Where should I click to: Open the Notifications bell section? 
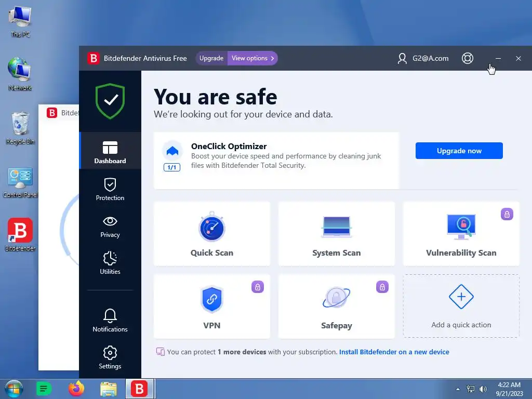[110, 320]
